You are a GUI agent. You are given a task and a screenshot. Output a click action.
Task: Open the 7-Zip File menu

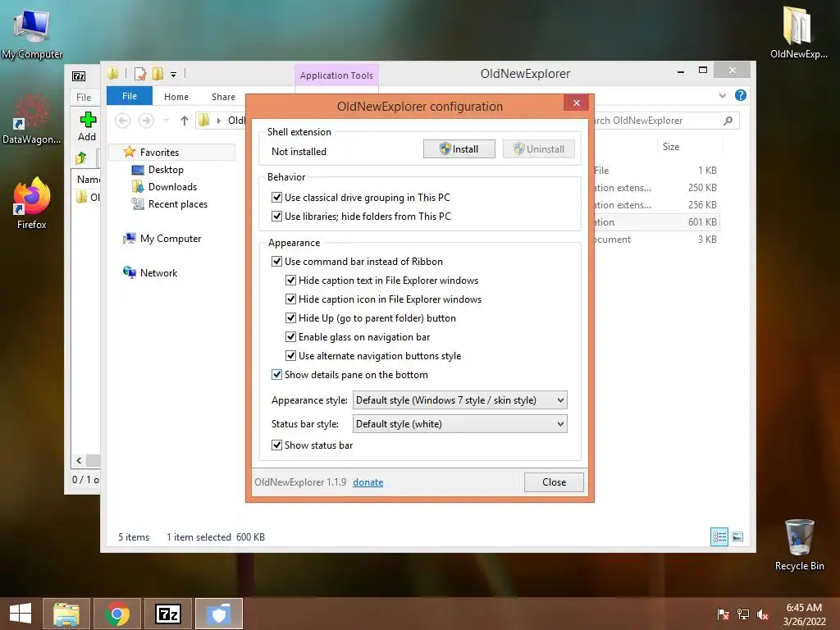(x=84, y=97)
